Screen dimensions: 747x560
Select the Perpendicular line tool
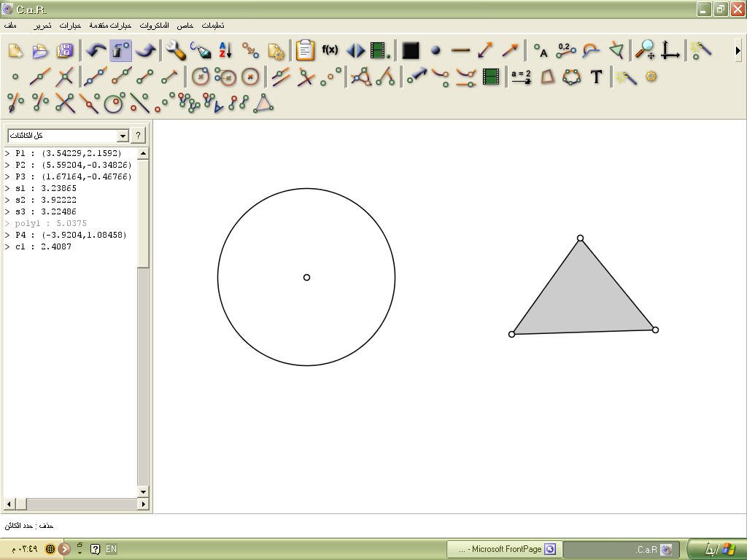click(x=306, y=77)
